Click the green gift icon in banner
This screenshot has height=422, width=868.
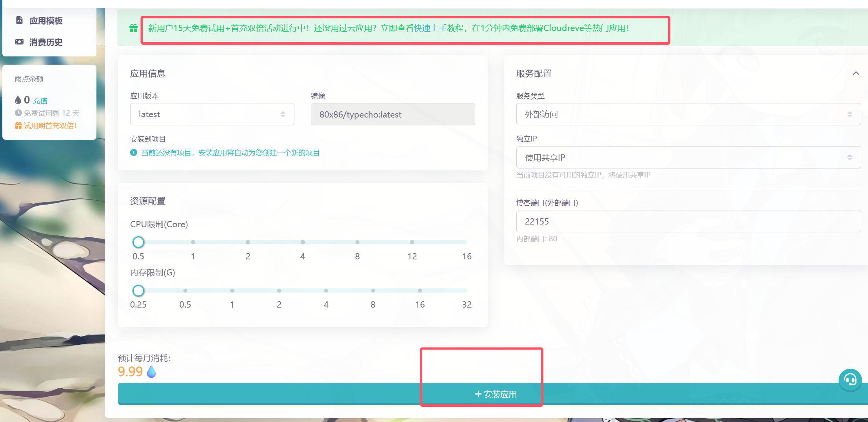133,28
